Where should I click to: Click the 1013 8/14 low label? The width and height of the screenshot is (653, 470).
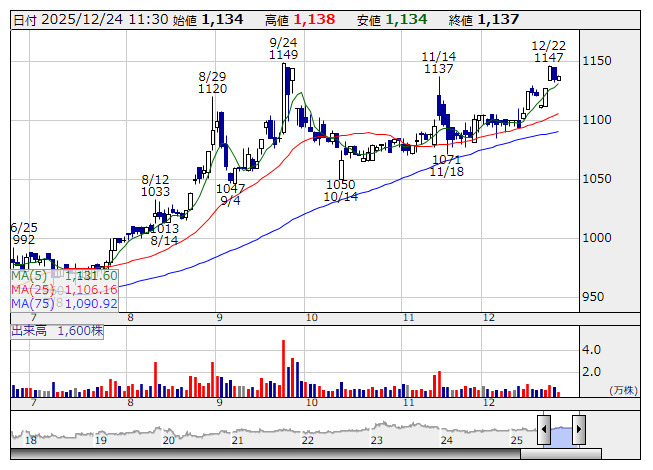(164, 235)
